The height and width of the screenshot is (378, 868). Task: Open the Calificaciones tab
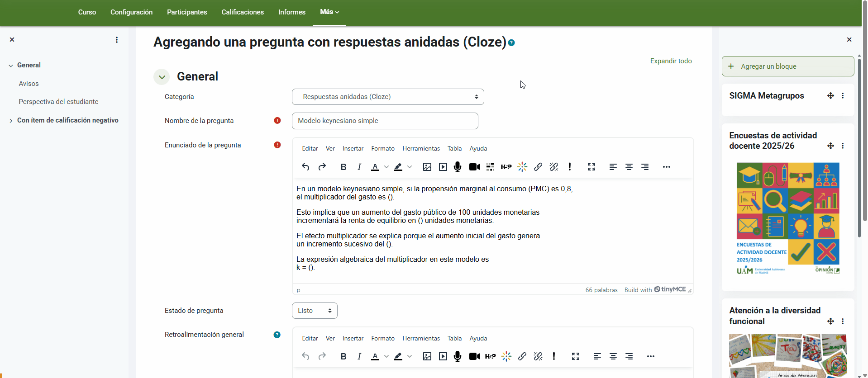pos(243,12)
